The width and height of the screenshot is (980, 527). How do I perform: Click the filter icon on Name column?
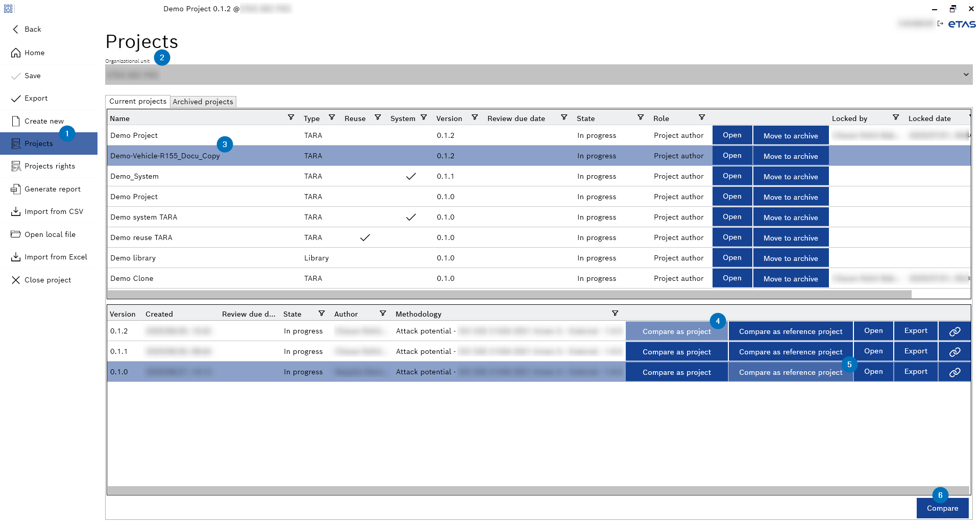(x=291, y=117)
